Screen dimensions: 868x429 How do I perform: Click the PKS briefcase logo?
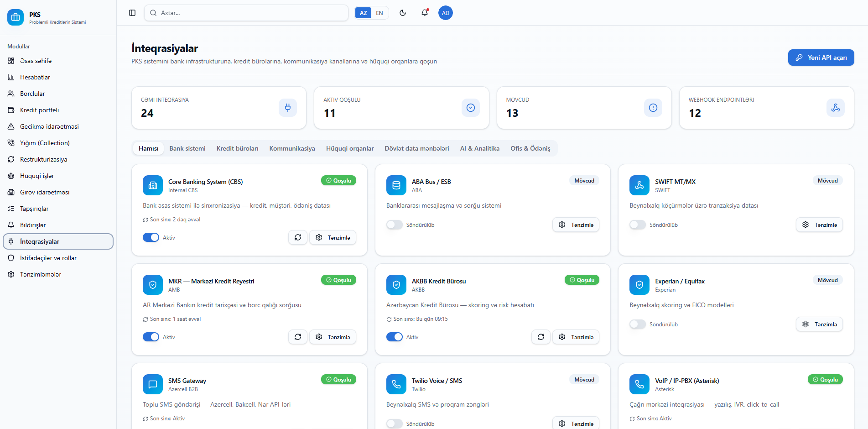[16, 17]
